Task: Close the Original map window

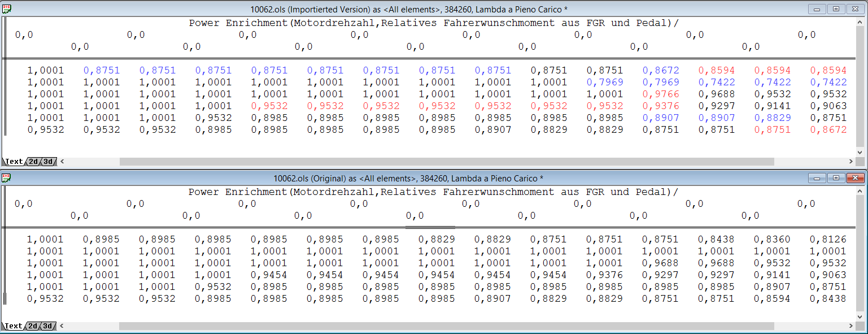Action: click(x=855, y=178)
